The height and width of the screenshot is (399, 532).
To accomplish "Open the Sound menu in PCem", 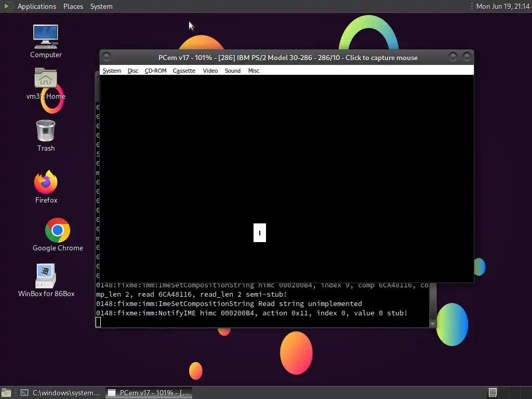I will [232, 71].
